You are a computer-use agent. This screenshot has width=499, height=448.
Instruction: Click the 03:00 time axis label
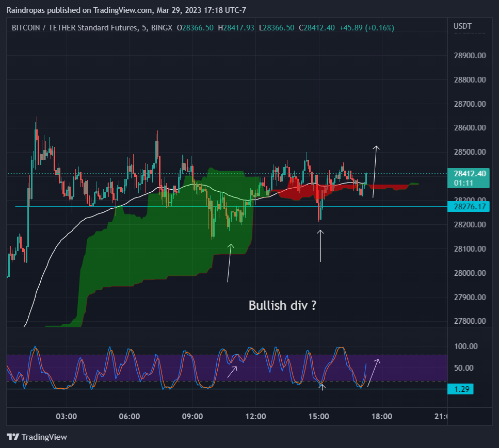[66, 417]
